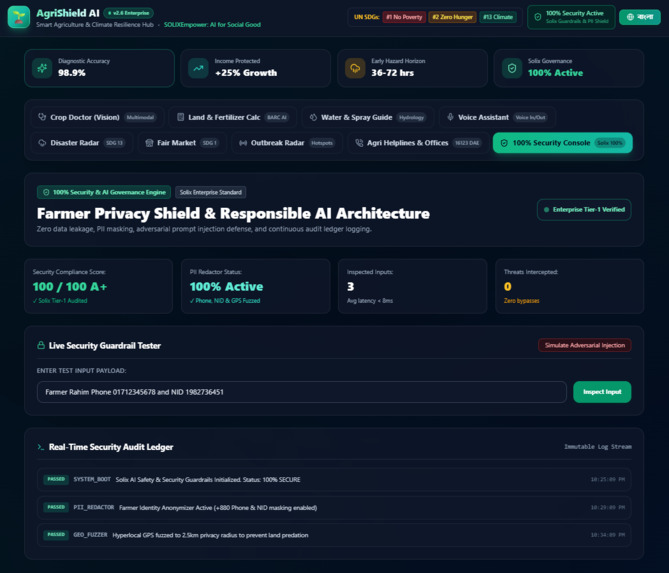The height and width of the screenshot is (573, 669).
Task: Click the test input payload field
Action: point(302,392)
